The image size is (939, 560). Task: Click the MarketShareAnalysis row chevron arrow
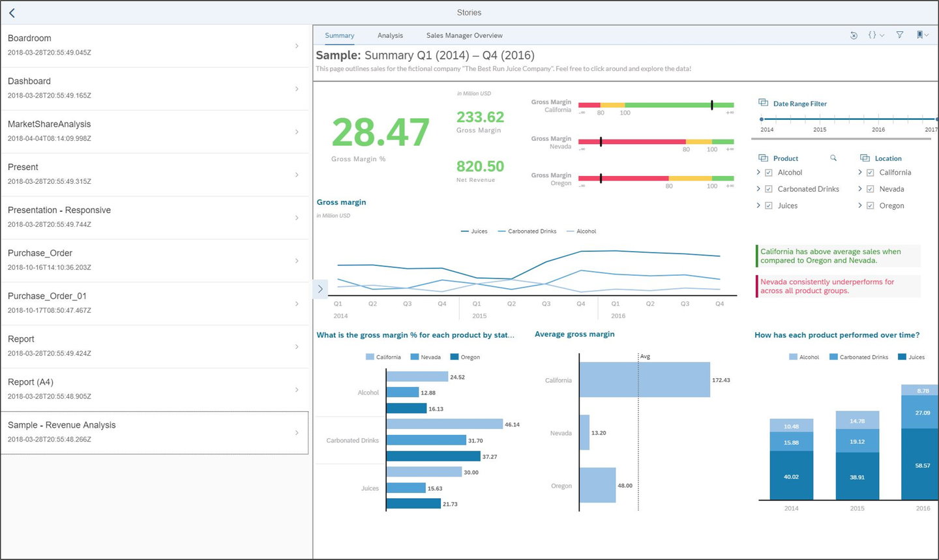(x=297, y=132)
